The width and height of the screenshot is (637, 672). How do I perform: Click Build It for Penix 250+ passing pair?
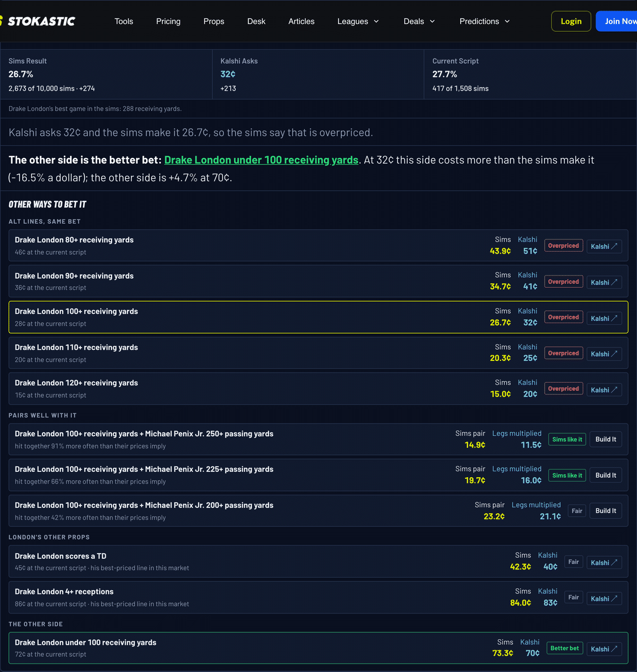pos(606,440)
